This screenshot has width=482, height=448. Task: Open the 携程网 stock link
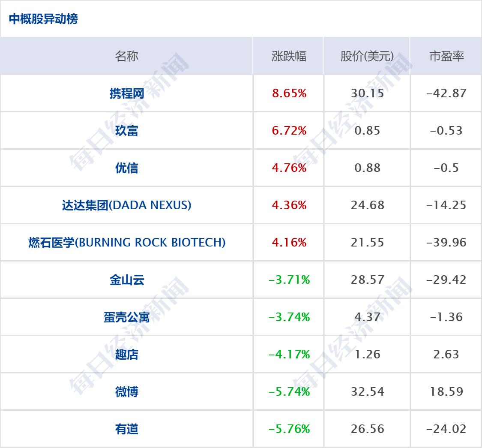(127, 93)
